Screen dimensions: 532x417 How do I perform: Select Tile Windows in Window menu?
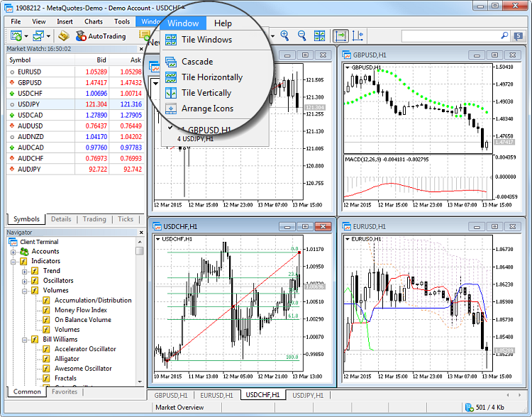pos(206,40)
